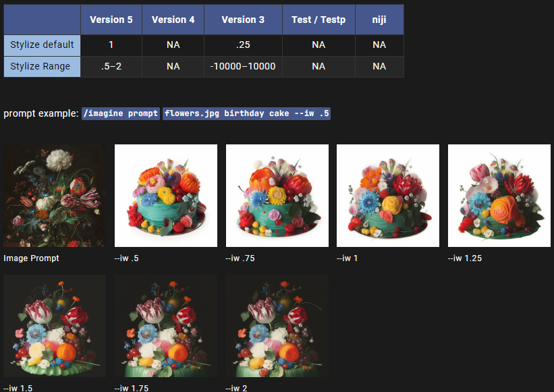Click the Version 5 range cell .5–2

pos(111,66)
